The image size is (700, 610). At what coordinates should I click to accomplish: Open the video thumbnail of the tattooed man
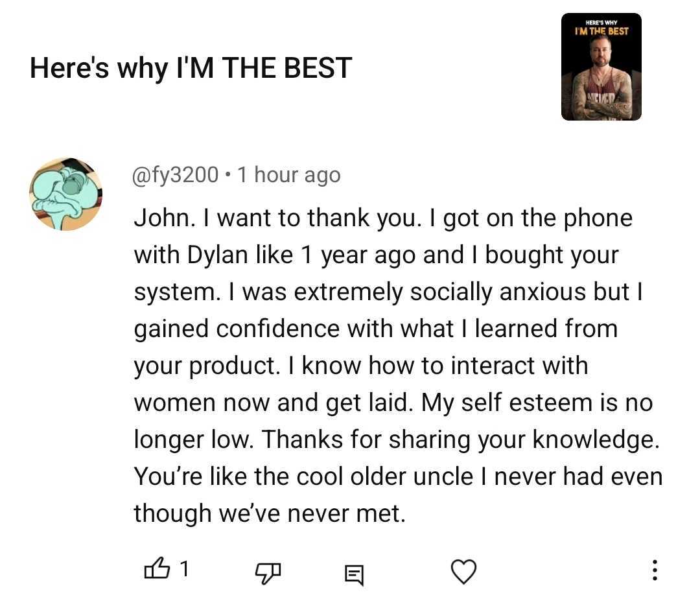point(601,67)
